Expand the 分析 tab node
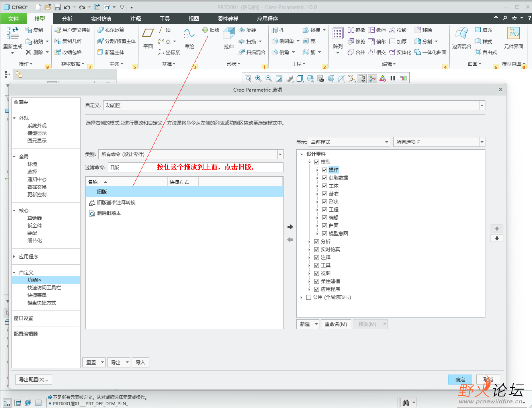532x408 pixels. pos(309,242)
